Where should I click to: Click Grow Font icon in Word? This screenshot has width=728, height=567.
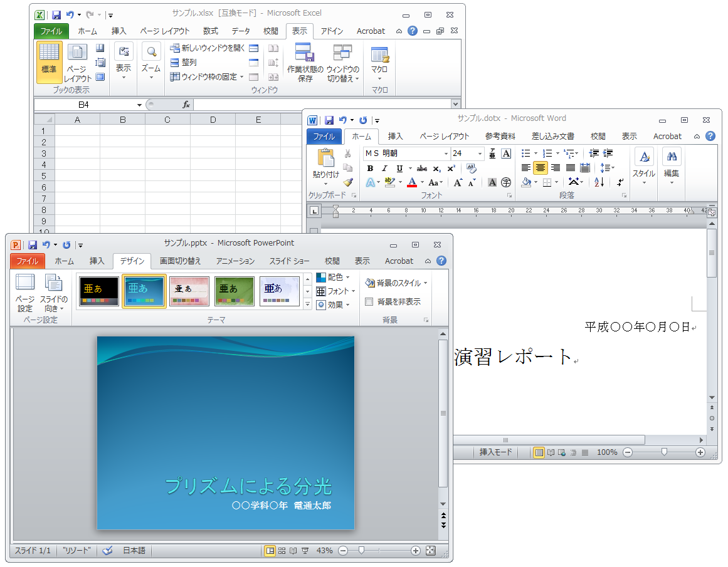point(458,183)
